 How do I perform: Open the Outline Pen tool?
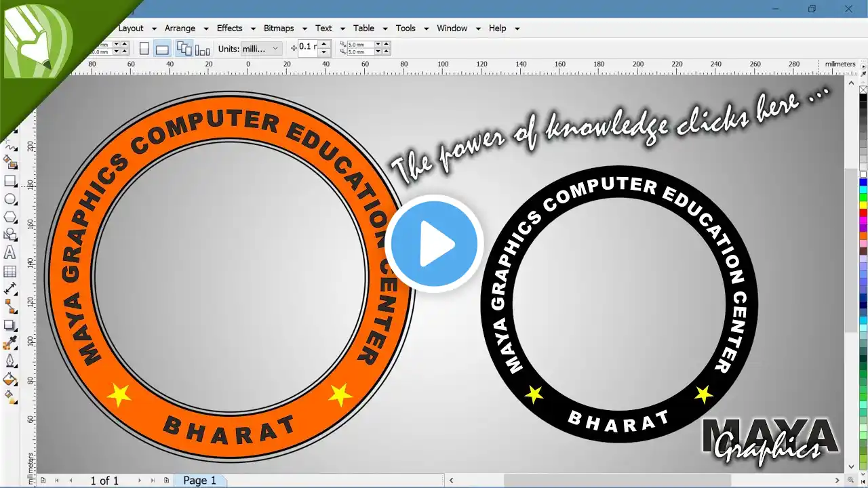coord(10,361)
